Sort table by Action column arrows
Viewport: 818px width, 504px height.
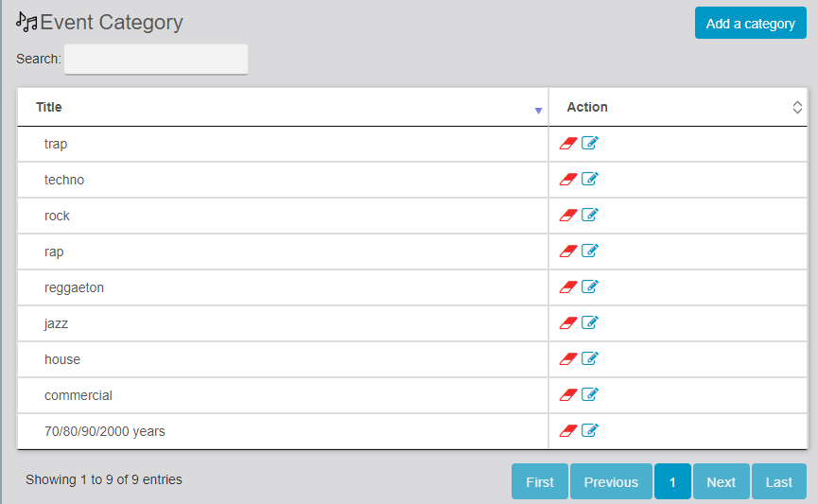tap(797, 108)
